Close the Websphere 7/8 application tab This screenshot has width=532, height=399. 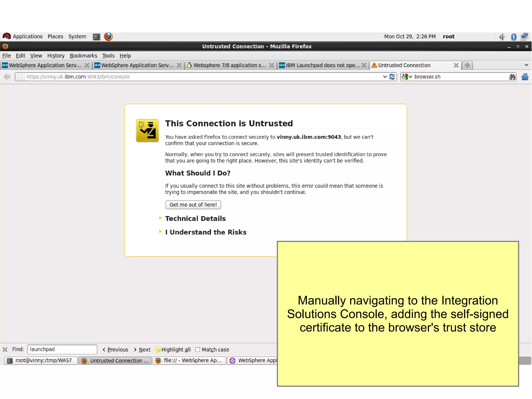pos(271,65)
